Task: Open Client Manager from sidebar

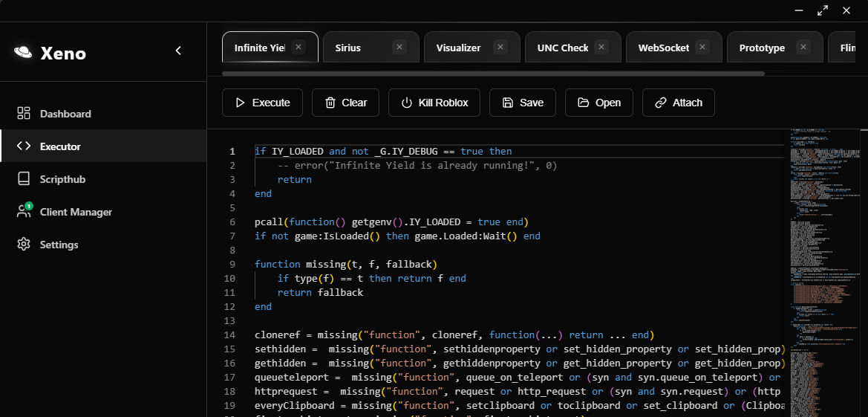Action: click(75, 212)
